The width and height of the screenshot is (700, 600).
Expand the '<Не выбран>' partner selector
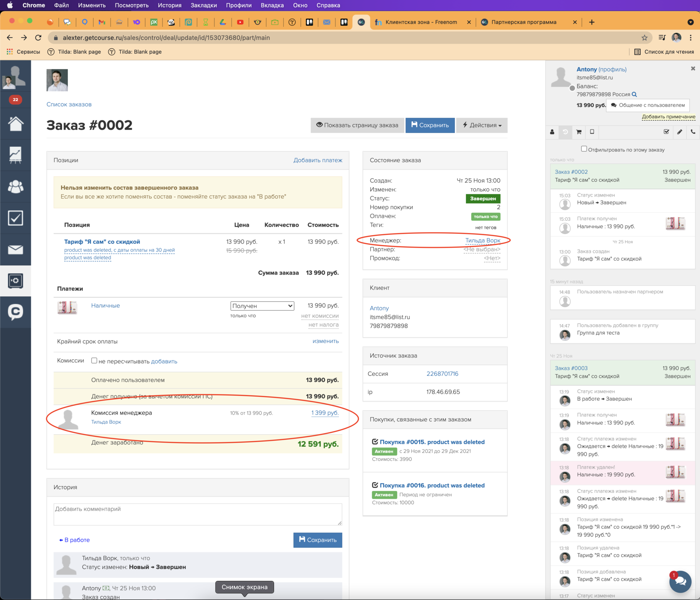(482, 249)
